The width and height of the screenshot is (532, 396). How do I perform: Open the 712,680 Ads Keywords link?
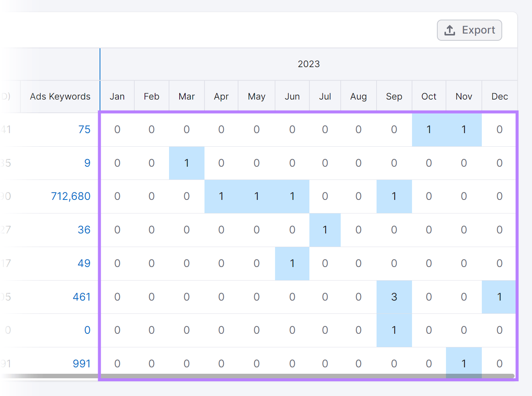click(71, 196)
